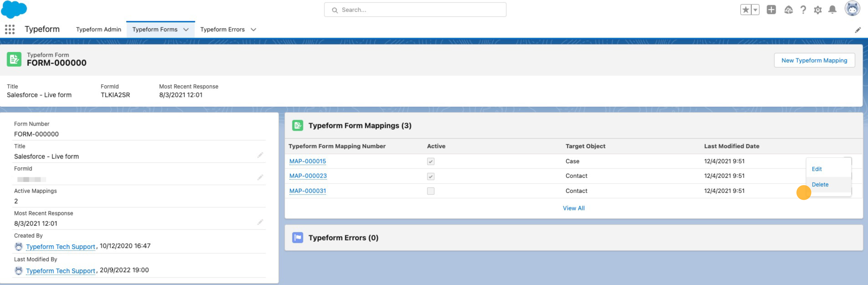Toggle Active checkbox for MAP-000023
This screenshot has width=868, height=285.
(x=431, y=176)
